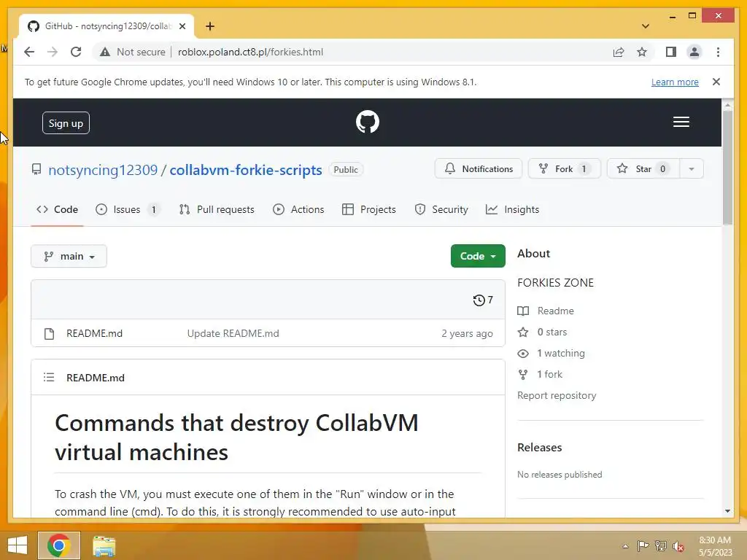This screenshot has height=560, width=747.
Task: Click the GitHub Octocat logo in header
Action: pyautogui.click(x=368, y=122)
